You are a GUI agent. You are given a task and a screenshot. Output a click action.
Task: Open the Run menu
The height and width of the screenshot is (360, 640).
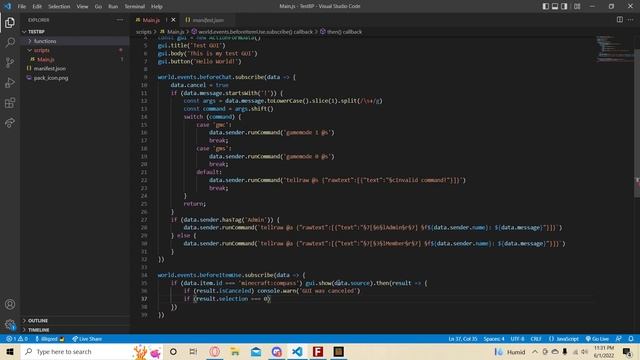coord(113,6)
